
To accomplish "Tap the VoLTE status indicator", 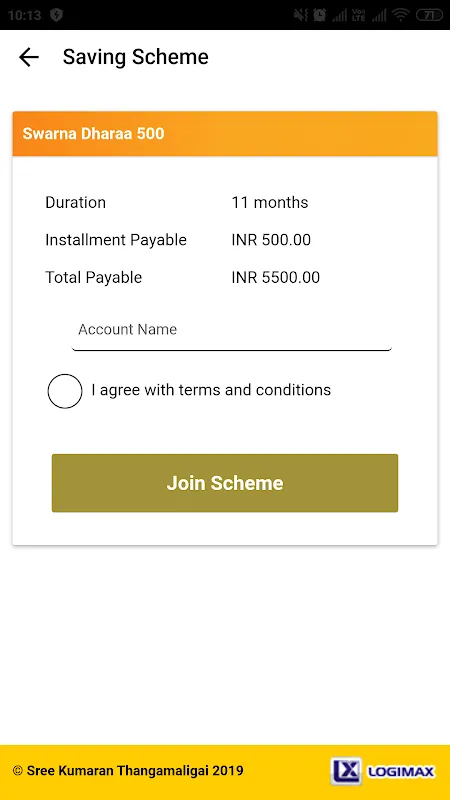I will tap(359, 15).
